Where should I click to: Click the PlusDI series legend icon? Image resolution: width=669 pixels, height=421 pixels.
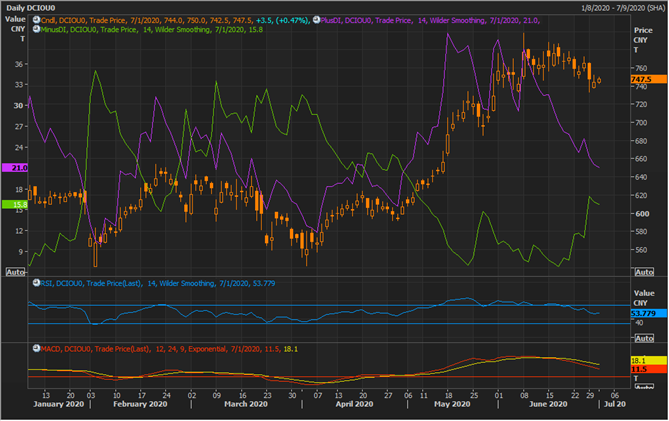pos(317,20)
